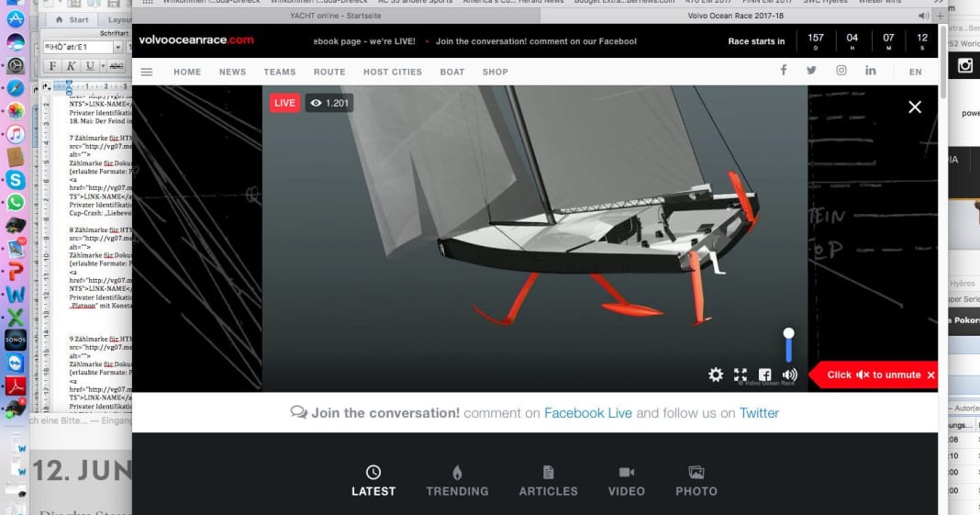Share the live video on Facebook icon
This screenshot has height=515, width=980.
[x=764, y=375]
